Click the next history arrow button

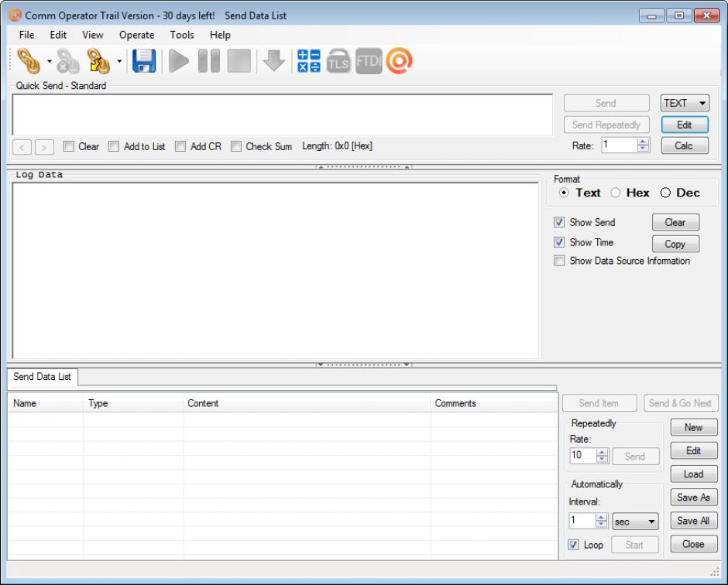[45, 147]
